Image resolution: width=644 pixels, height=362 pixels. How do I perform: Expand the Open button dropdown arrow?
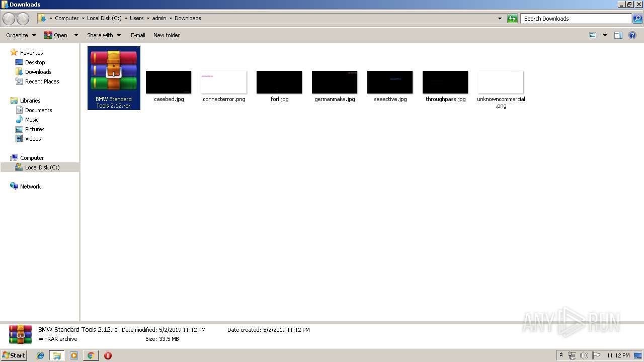click(76, 35)
